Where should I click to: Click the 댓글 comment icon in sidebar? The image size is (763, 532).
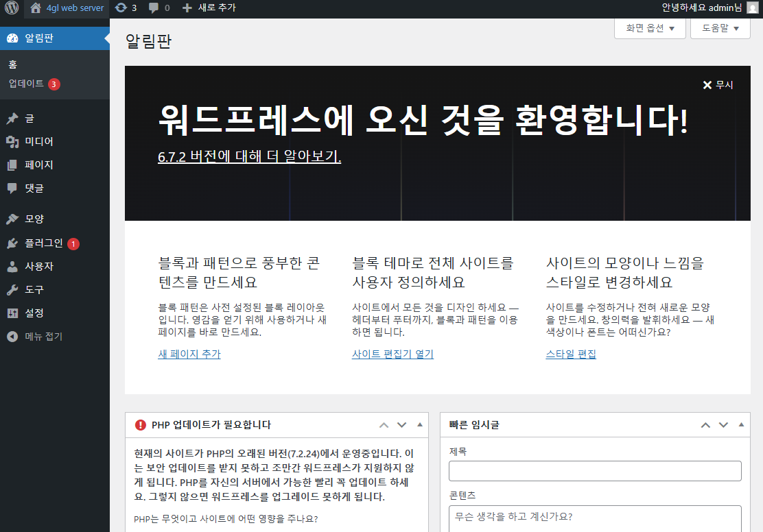[12, 189]
